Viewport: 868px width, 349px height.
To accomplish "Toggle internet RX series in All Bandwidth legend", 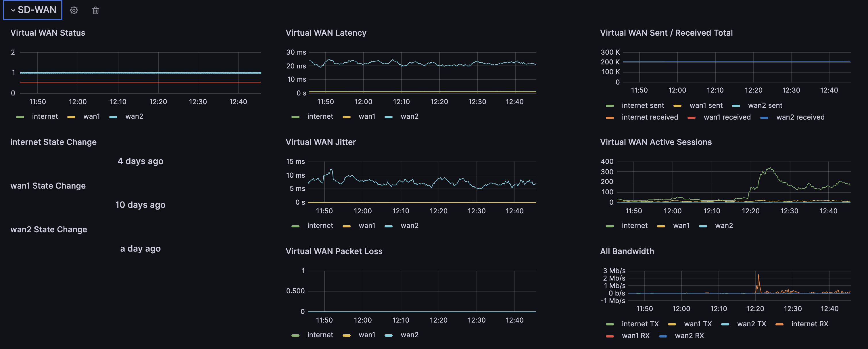I will coord(809,324).
